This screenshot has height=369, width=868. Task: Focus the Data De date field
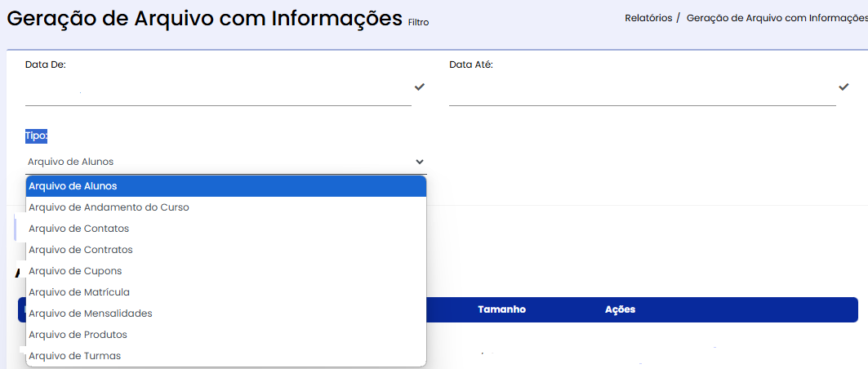218,90
